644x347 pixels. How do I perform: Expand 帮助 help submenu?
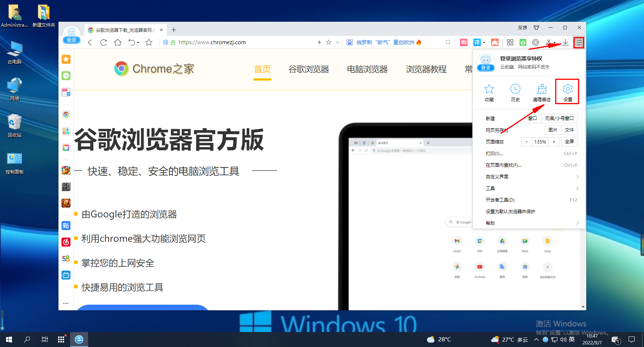coord(530,223)
